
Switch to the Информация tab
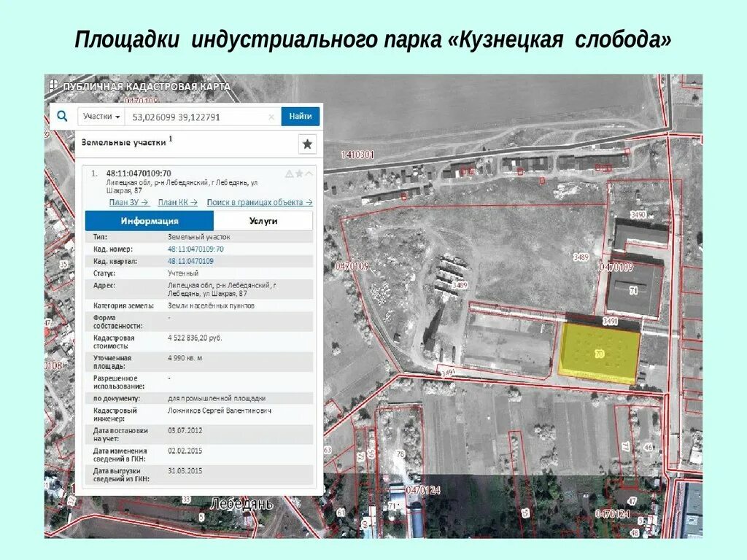(150, 221)
